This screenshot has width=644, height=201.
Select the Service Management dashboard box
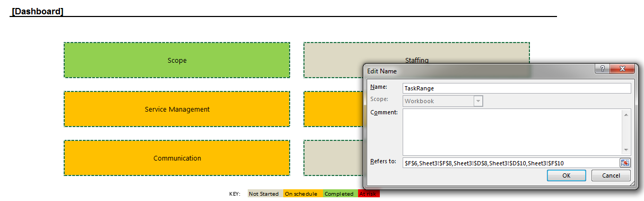(x=177, y=110)
